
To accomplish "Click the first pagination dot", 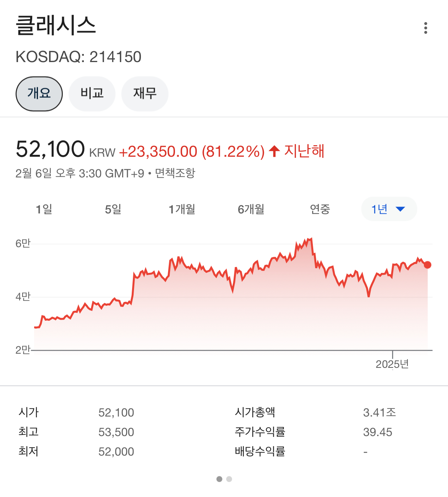I will pyautogui.click(x=219, y=479).
